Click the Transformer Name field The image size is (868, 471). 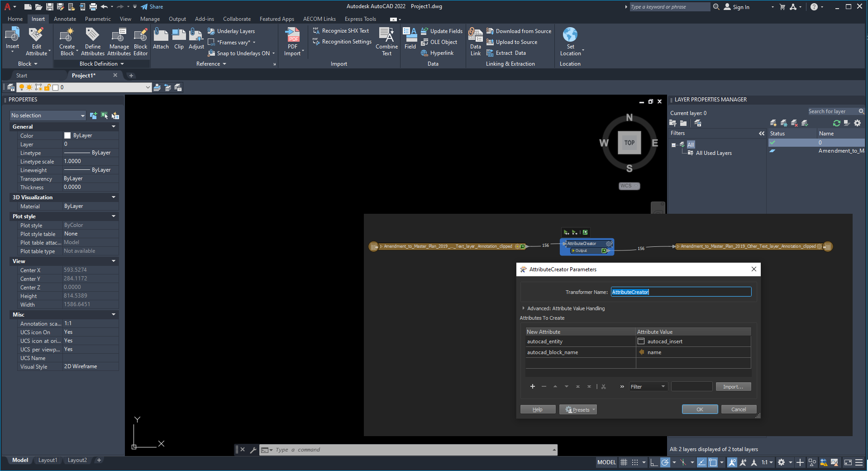(x=681, y=292)
